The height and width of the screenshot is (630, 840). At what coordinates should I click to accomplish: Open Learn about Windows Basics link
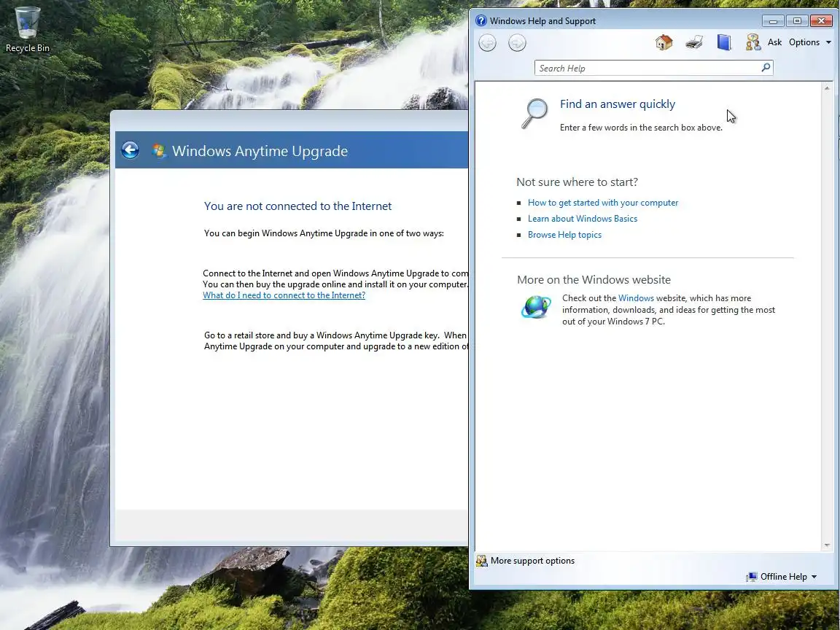[583, 219]
